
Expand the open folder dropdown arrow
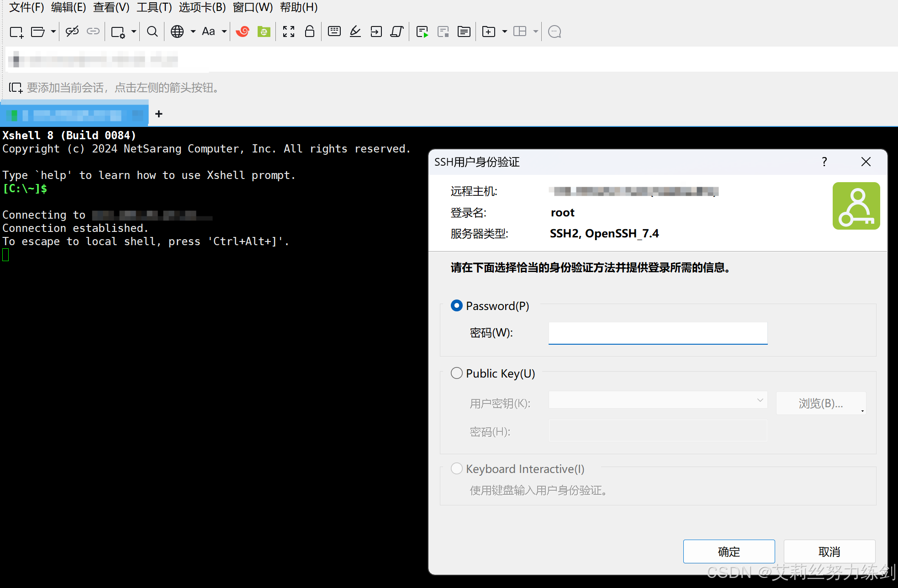click(53, 31)
